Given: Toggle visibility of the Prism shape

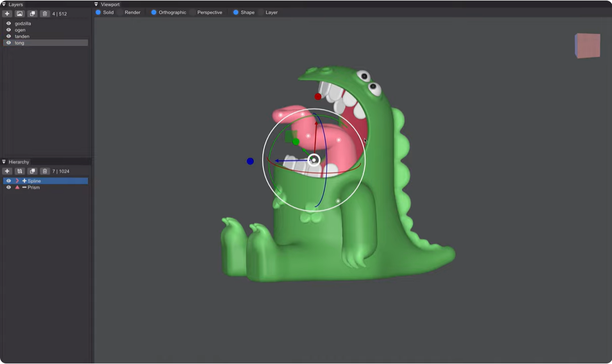Looking at the screenshot, I should coord(9,187).
